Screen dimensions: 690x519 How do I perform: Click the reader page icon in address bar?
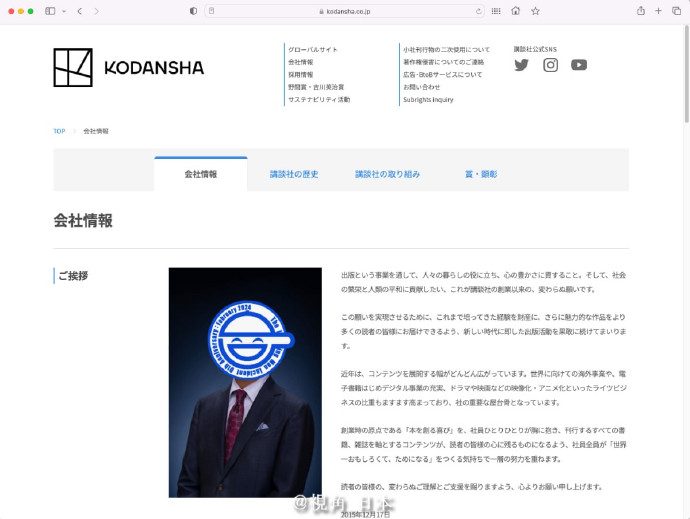point(212,11)
